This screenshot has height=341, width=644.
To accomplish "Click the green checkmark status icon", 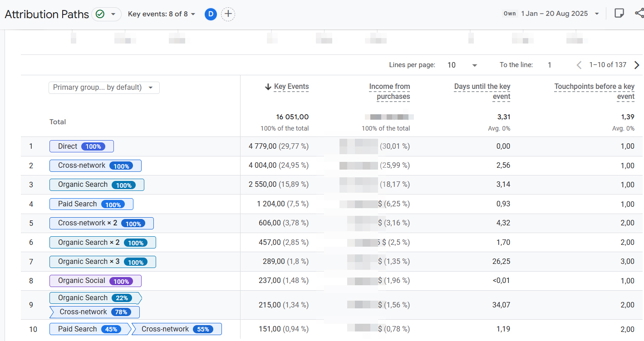I will (x=100, y=14).
